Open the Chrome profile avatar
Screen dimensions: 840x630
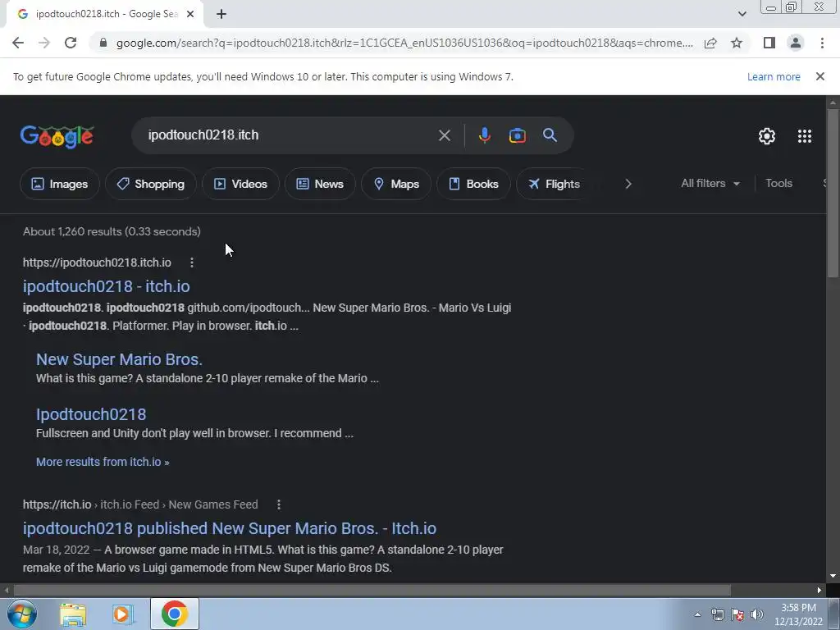click(796, 43)
